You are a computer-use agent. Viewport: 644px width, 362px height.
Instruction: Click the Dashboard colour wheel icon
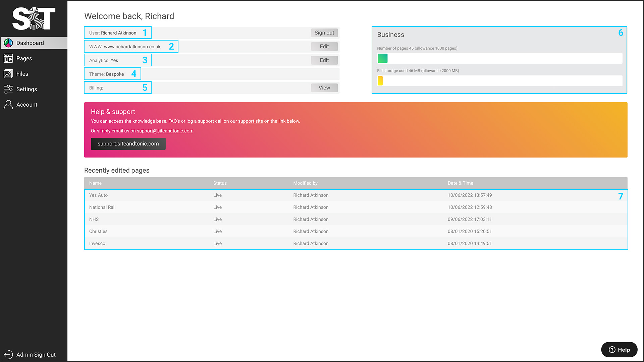pyautogui.click(x=8, y=43)
